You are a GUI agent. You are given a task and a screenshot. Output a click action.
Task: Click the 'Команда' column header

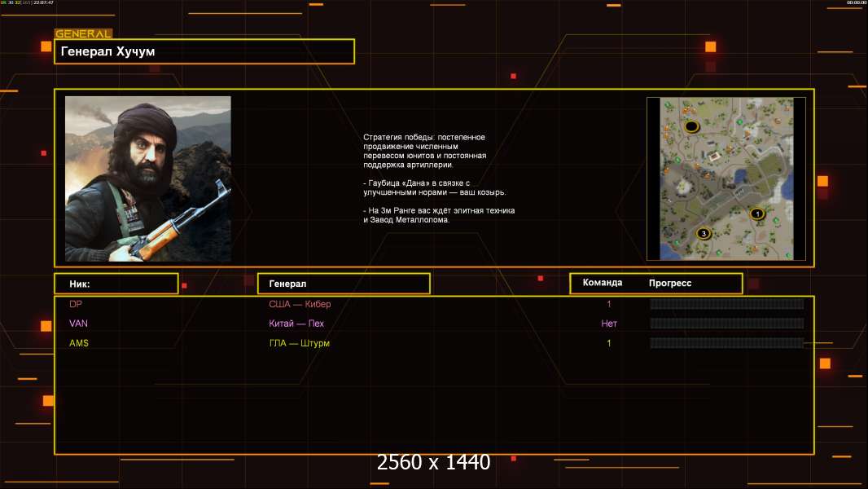pyautogui.click(x=603, y=283)
